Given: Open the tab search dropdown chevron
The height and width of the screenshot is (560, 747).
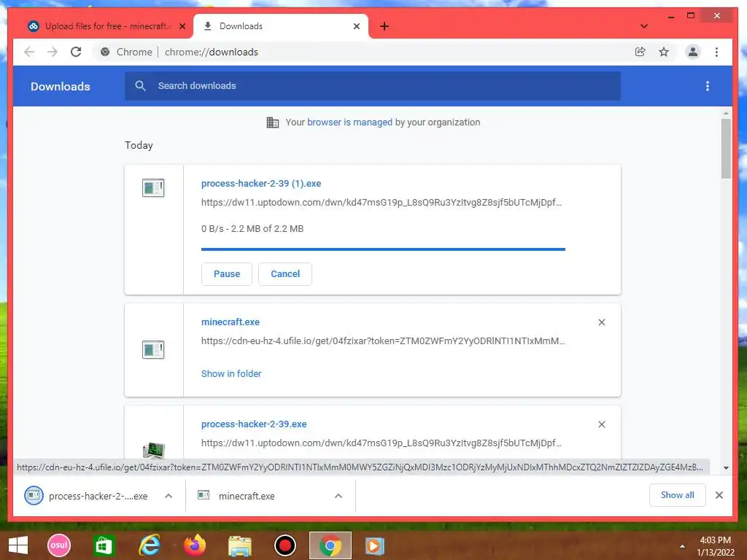Looking at the screenshot, I should point(644,26).
